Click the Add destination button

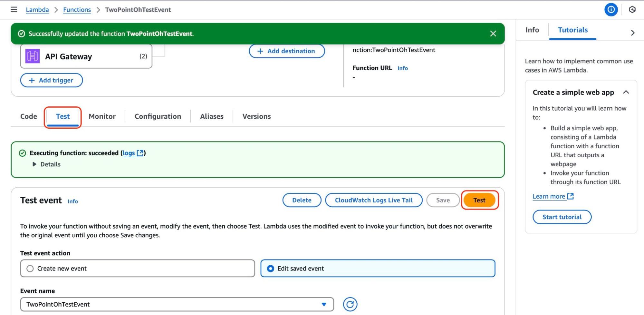(x=287, y=51)
